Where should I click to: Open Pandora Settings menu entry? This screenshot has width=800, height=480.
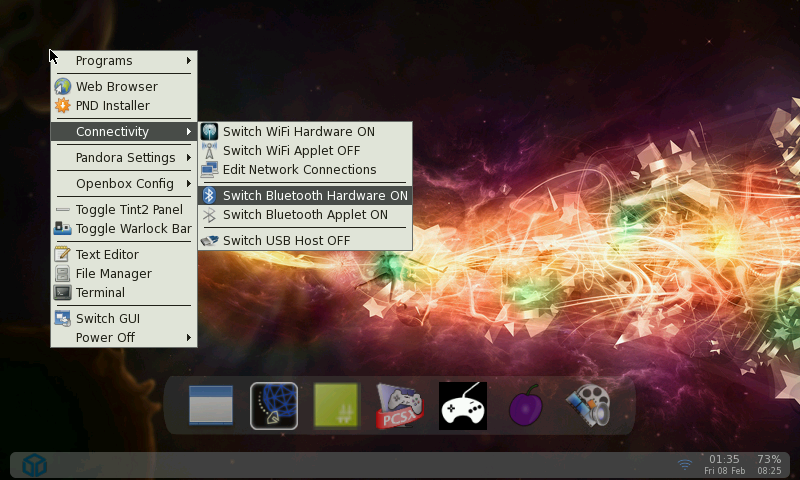click(x=124, y=158)
